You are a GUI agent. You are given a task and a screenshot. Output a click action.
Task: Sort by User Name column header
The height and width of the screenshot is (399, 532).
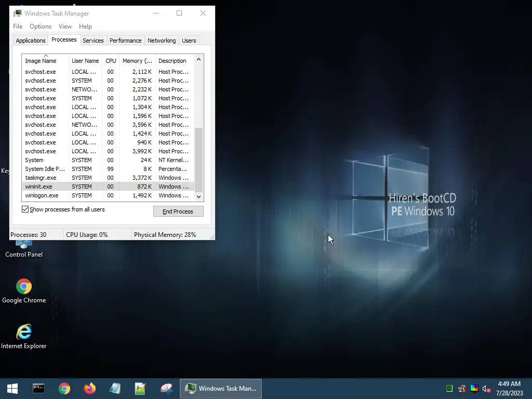coord(85,61)
